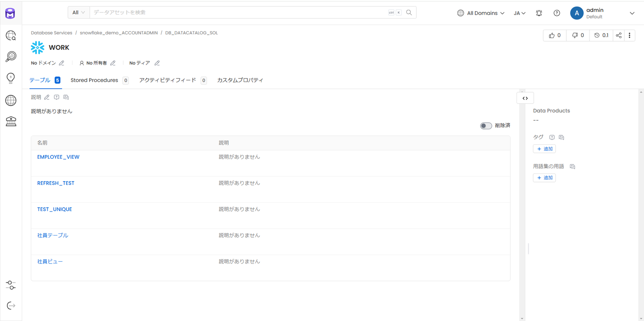
Task: Focus the データアセットを検索 search field
Action: tap(238, 12)
